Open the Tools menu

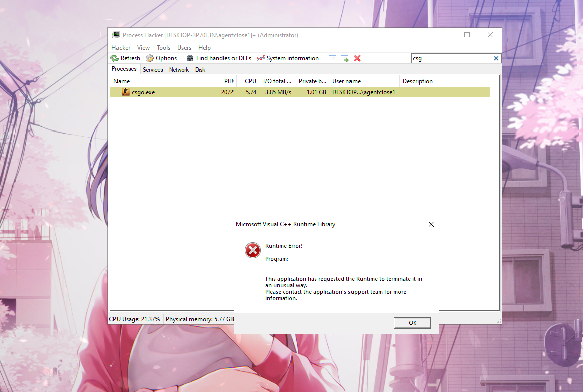163,48
